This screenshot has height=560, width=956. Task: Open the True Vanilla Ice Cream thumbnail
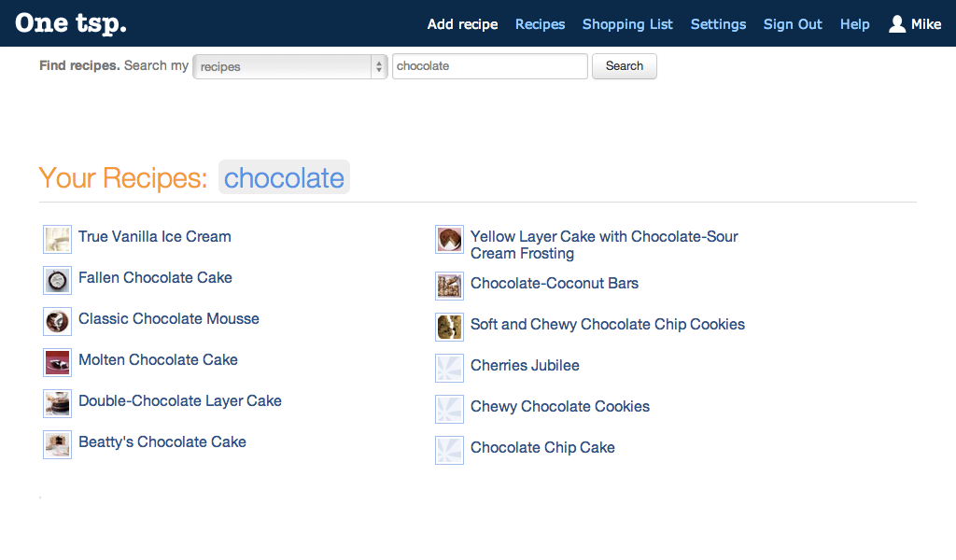pyautogui.click(x=57, y=240)
